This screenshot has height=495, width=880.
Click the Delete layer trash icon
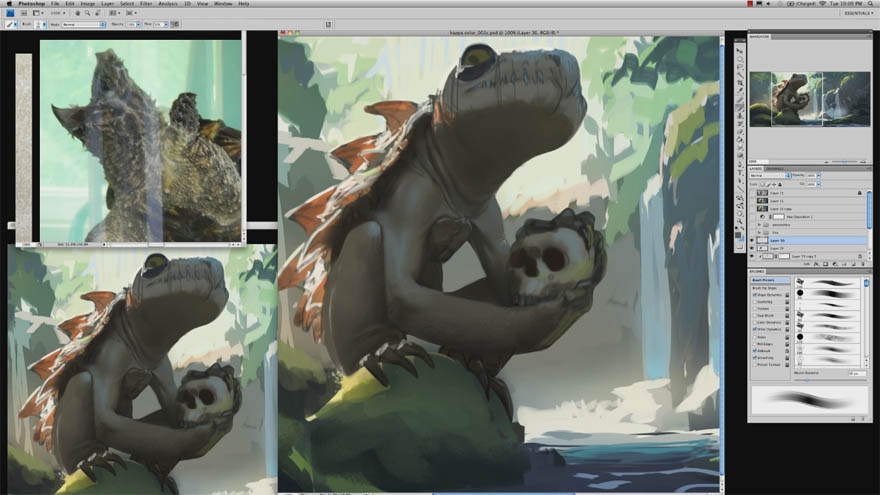863,264
